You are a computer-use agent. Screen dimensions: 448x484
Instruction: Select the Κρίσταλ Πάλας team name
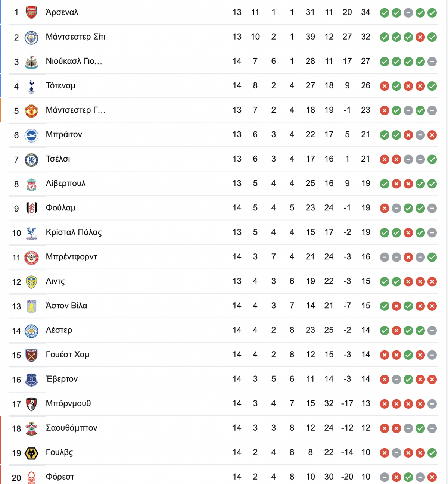(74, 232)
